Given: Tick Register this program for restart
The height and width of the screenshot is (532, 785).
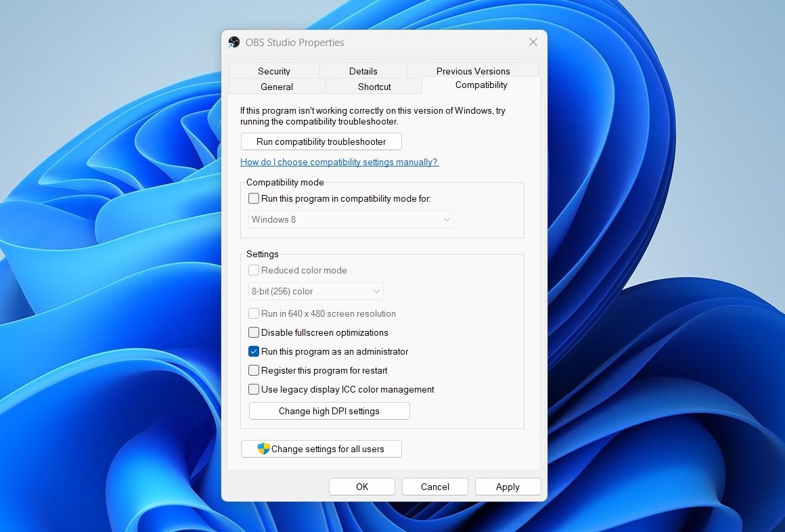Looking at the screenshot, I should click(254, 371).
